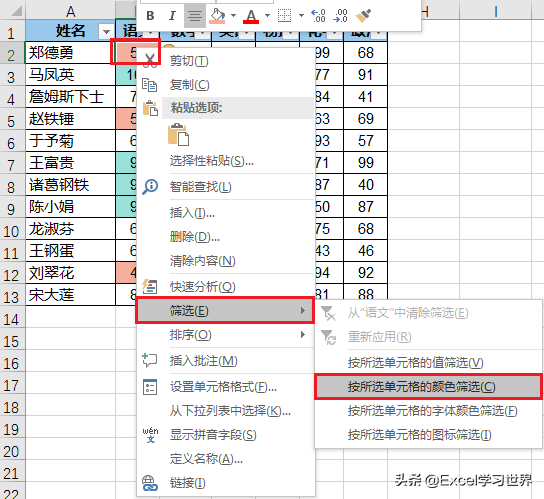Viewport: 544px width, 499px height.
Task: Toggle bold in the mini toolbar
Action: (x=150, y=16)
